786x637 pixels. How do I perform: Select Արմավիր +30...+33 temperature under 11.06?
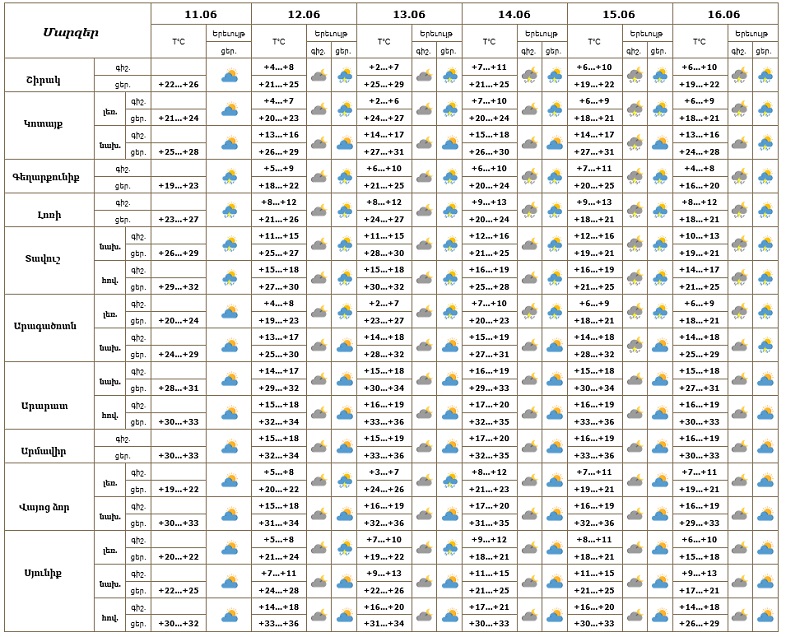(178, 455)
